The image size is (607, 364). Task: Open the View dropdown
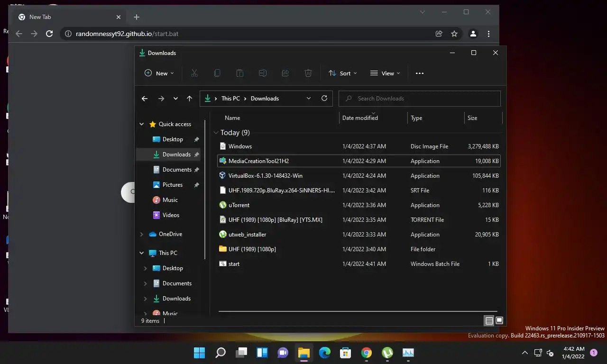coord(385,73)
